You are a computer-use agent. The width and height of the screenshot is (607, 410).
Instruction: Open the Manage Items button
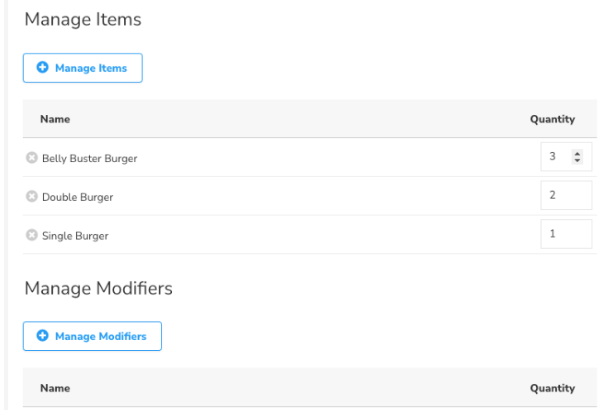[83, 68]
